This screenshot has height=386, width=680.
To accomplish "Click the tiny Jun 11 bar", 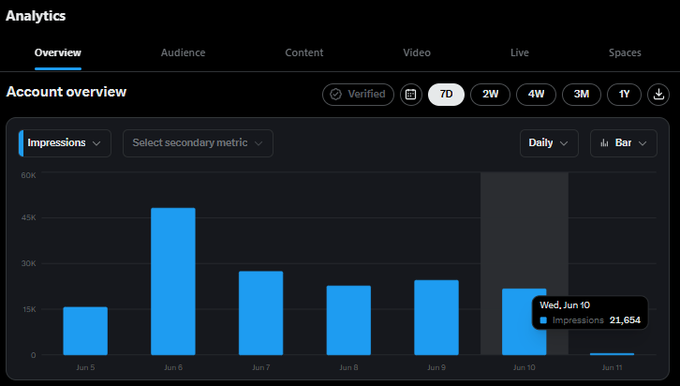I will pyautogui.click(x=612, y=354).
